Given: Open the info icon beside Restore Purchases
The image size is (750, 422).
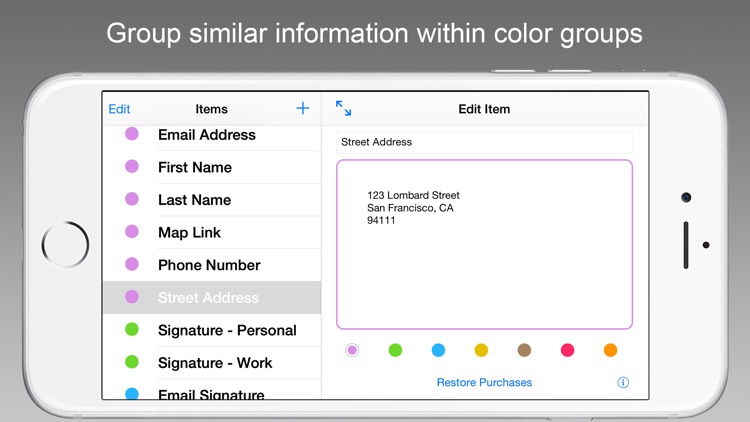Looking at the screenshot, I should click(623, 382).
